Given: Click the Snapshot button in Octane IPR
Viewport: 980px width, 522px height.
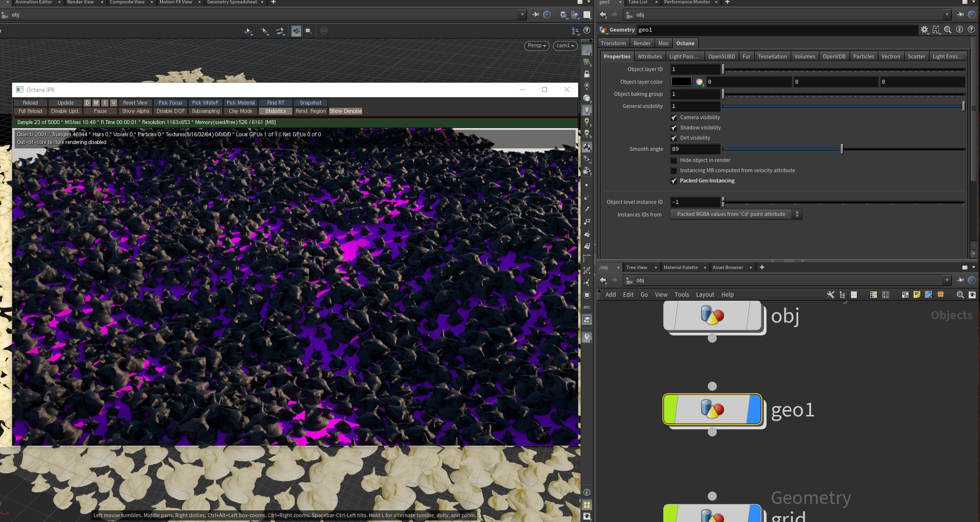Looking at the screenshot, I should [310, 103].
